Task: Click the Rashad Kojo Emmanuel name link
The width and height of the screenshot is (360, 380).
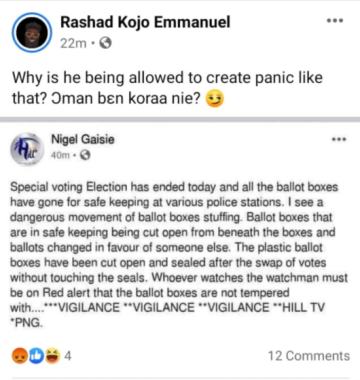Action: [x=145, y=22]
